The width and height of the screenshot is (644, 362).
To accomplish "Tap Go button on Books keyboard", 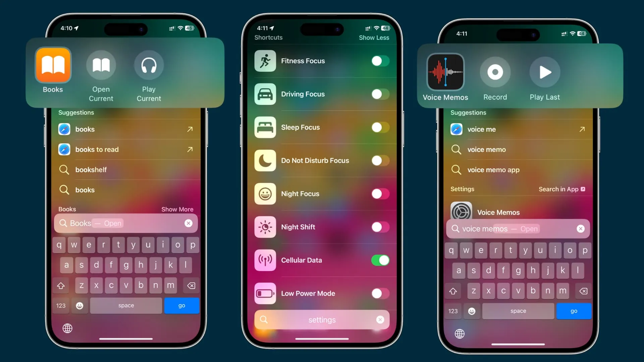I will coord(181,305).
